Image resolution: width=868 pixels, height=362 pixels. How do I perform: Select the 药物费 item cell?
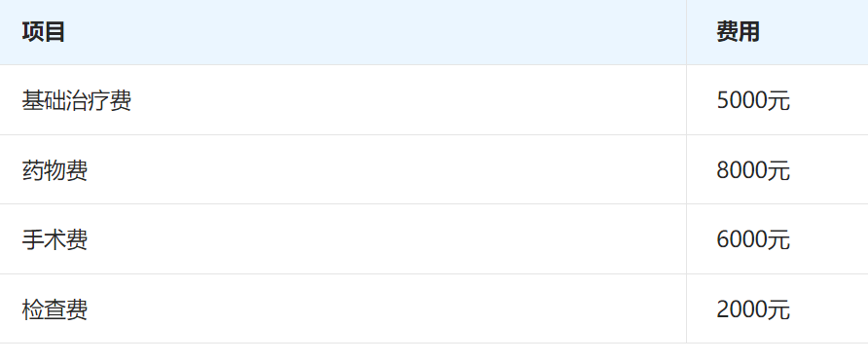pyautogui.click(x=343, y=170)
